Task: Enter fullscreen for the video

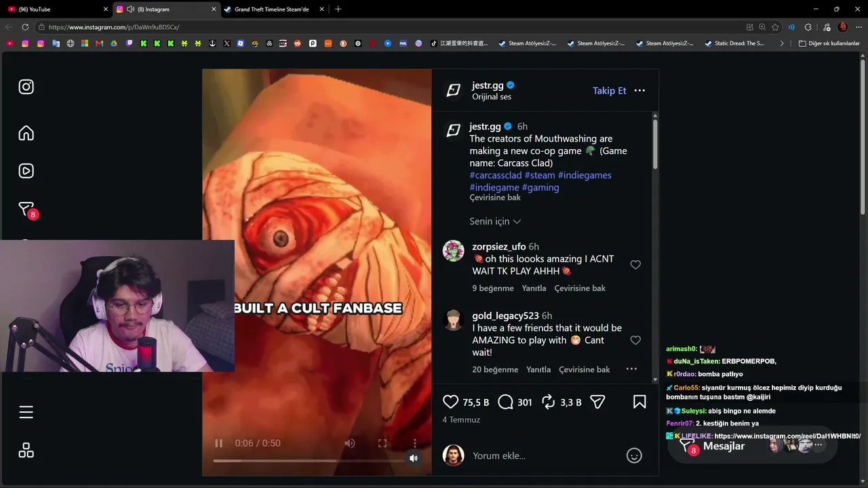Action: [x=382, y=443]
